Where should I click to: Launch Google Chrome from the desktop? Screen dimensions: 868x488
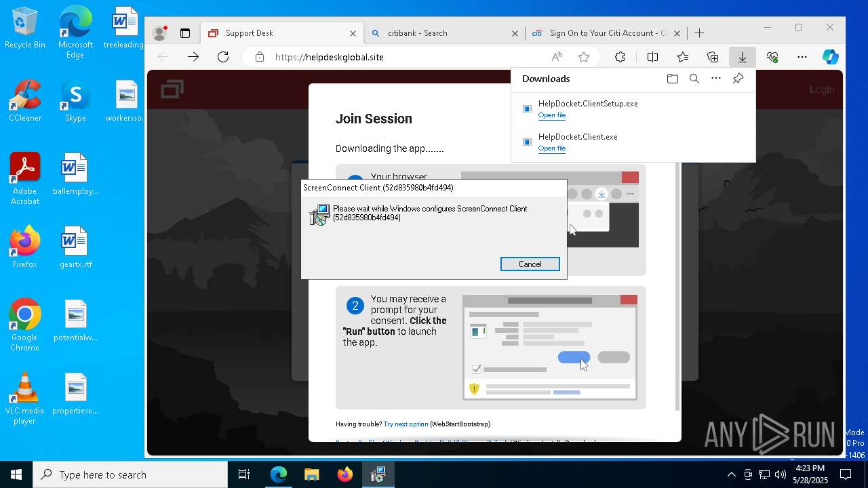[24, 326]
